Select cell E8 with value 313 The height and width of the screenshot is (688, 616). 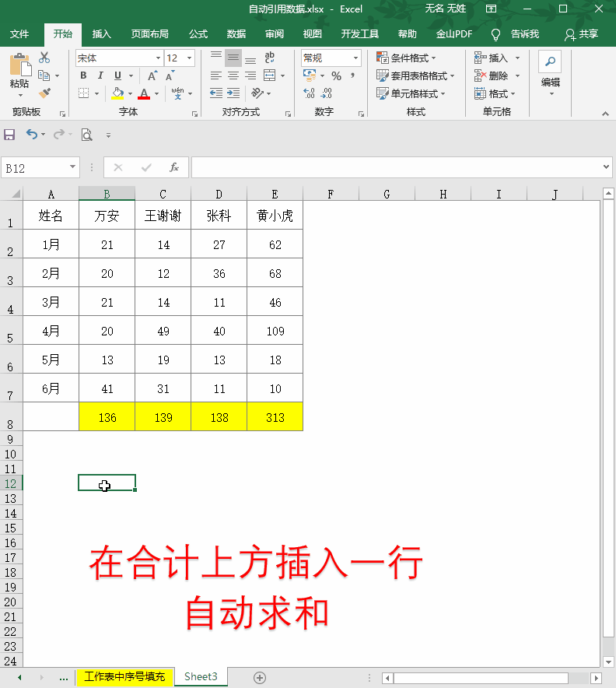click(275, 417)
